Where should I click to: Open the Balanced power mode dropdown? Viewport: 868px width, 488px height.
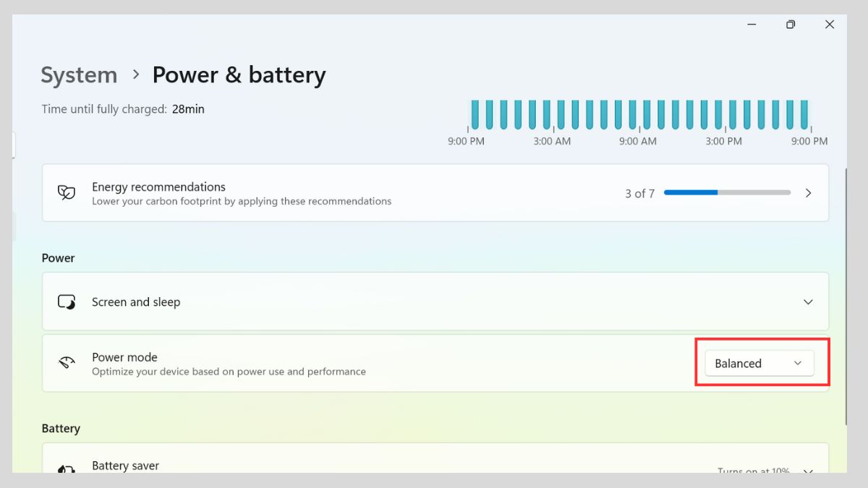click(x=759, y=364)
